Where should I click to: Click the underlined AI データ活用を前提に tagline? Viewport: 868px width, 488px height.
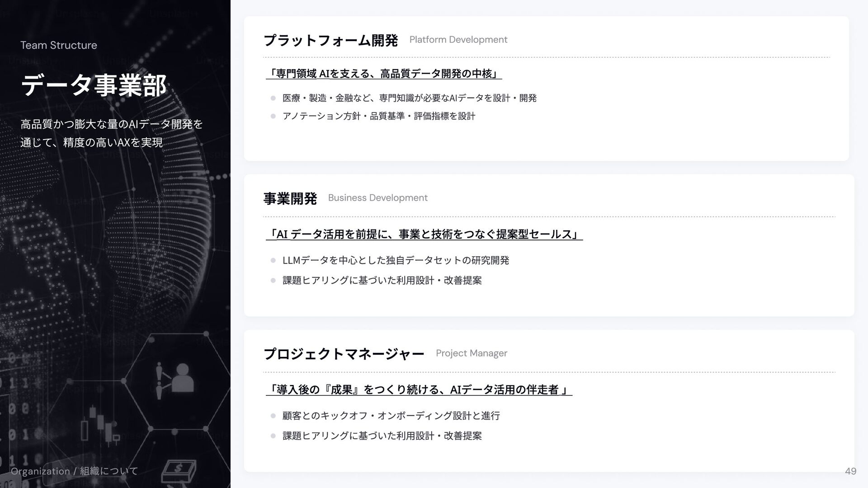pyautogui.click(x=425, y=234)
